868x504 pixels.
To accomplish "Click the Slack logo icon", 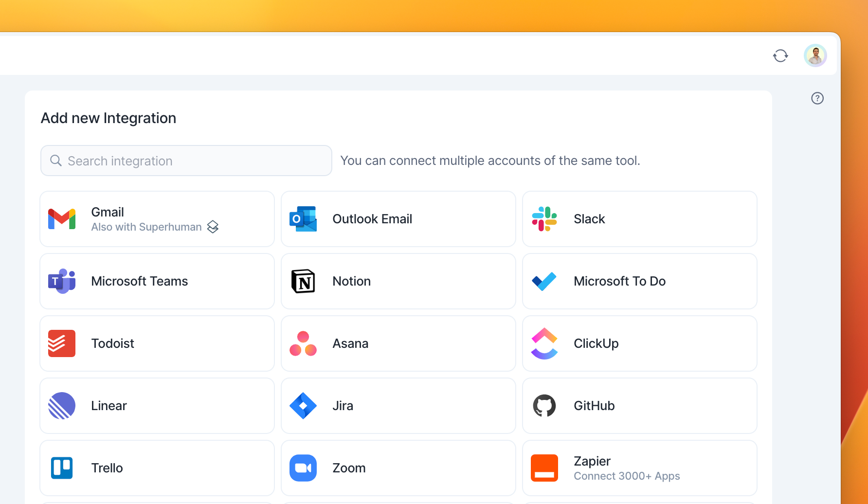I will (544, 219).
